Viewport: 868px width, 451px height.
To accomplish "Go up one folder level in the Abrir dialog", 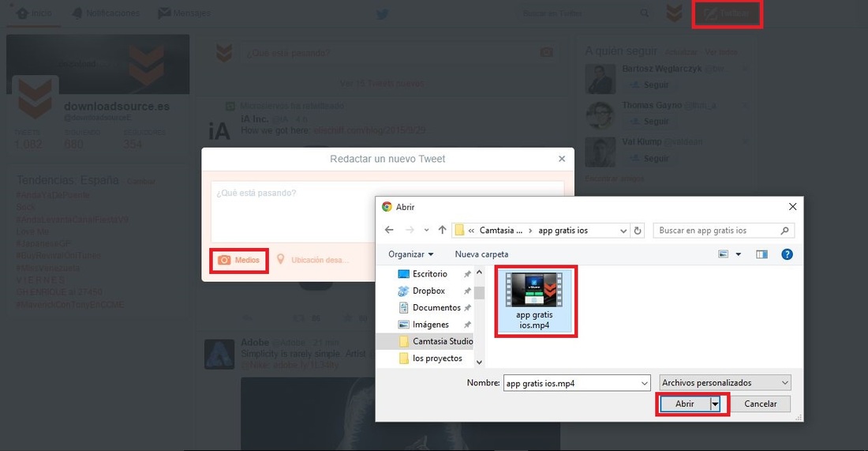I will (x=442, y=230).
